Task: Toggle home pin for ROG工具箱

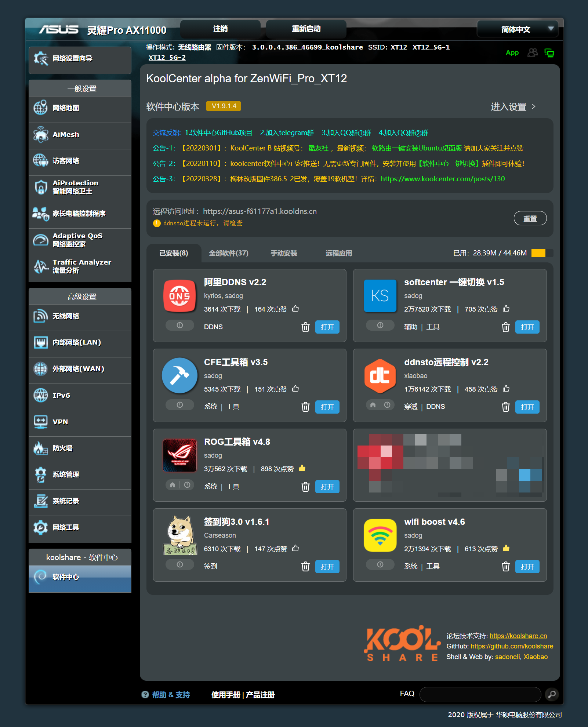Action: pos(173,485)
